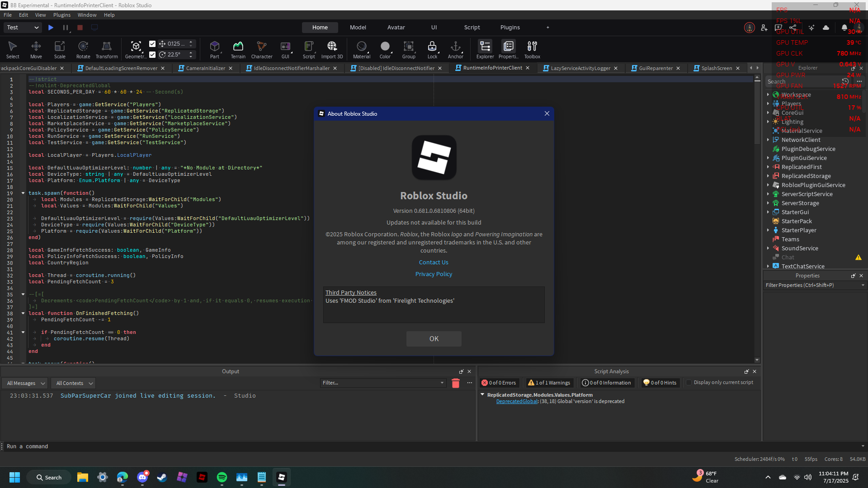This screenshot has width=868, height=488.
Task: Open the Toolbox panel
Action: (x=532, y=49)
